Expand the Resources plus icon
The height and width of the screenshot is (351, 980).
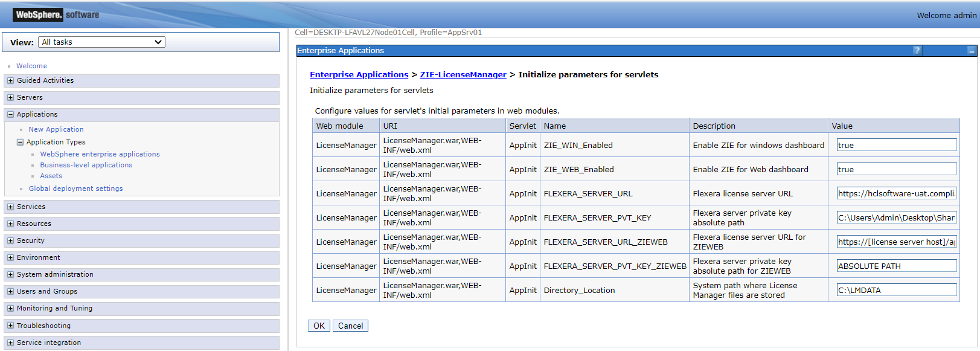(10, 224)
